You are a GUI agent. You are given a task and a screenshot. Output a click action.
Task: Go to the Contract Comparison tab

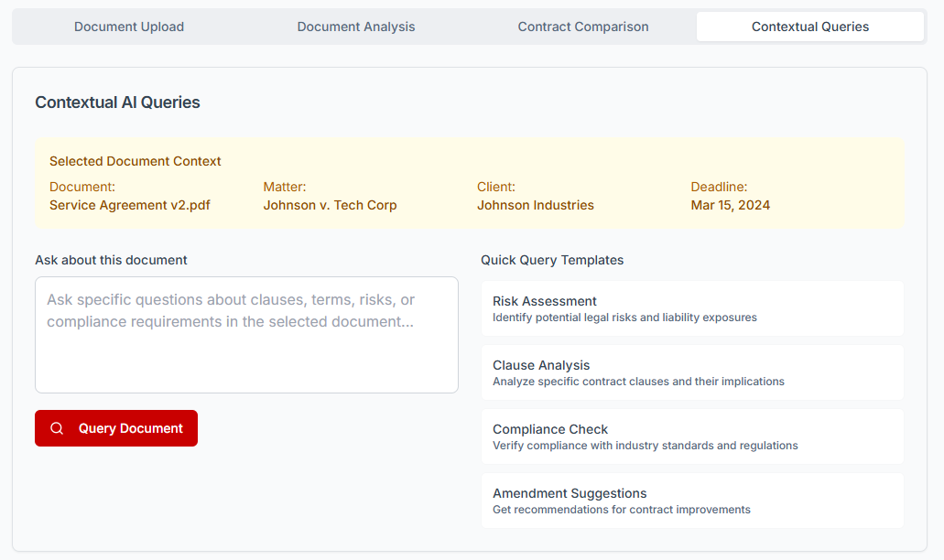583,27
